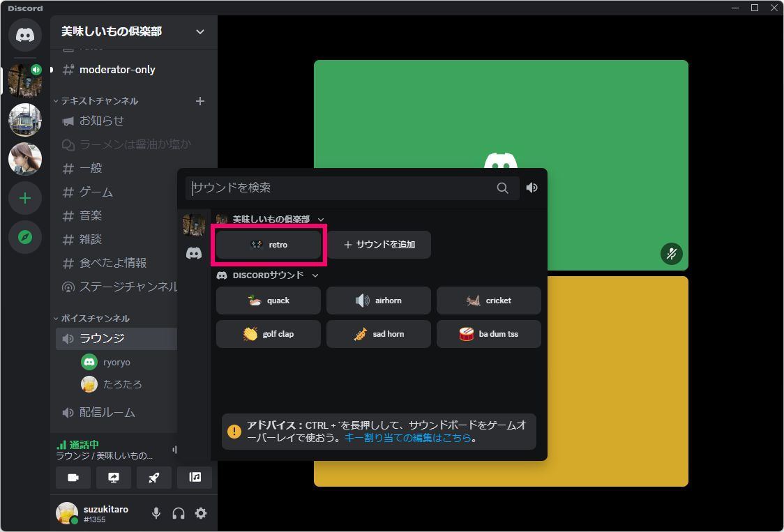Open user settings gear

[201, 513]
